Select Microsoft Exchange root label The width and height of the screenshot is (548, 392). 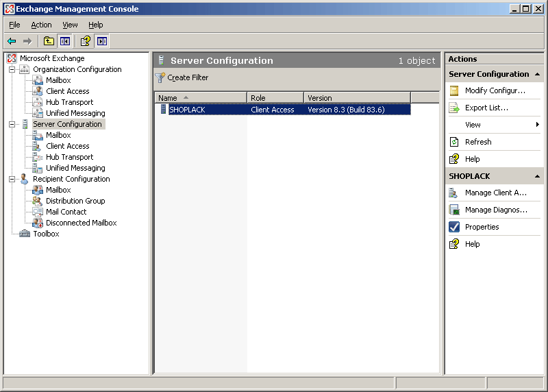pos(52,58)
